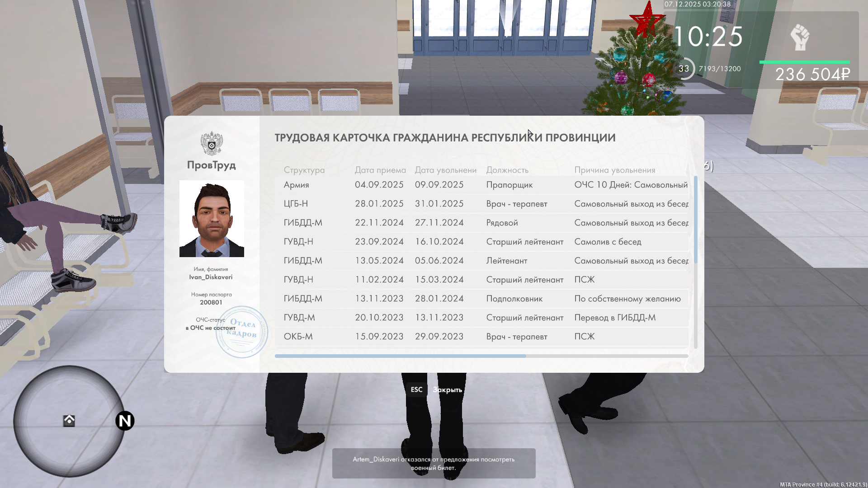Click the raised fist icon in HUD
This screenshot has height=488, width=868.
coord(800,37)
